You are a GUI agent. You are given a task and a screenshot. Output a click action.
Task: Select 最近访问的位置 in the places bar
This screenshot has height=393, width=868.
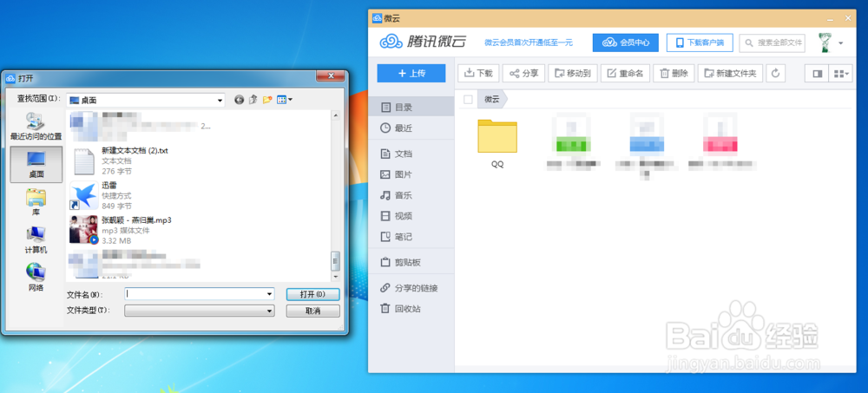tap(36, 126)
